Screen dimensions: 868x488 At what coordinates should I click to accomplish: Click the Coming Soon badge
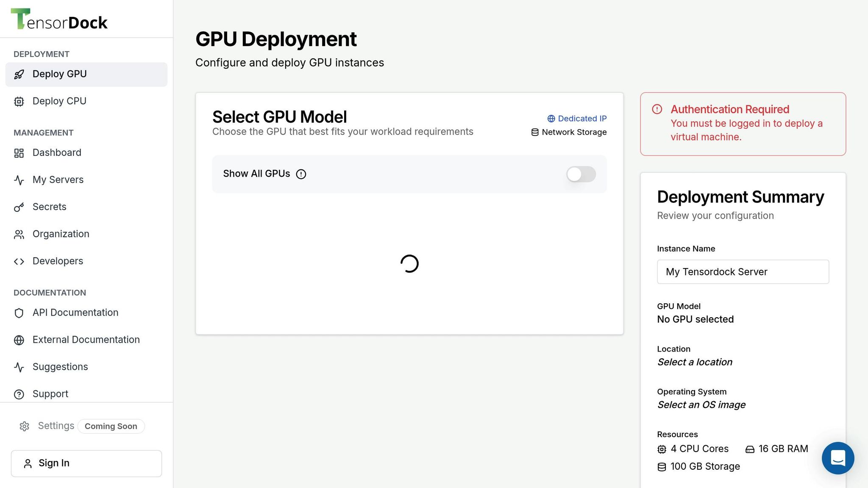click(111, 427)
